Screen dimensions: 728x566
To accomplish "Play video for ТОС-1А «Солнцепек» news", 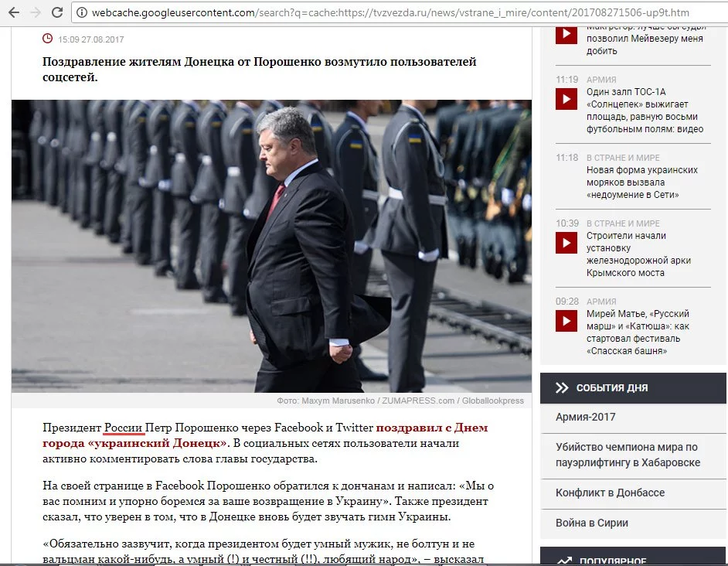I will pos(566,99).
